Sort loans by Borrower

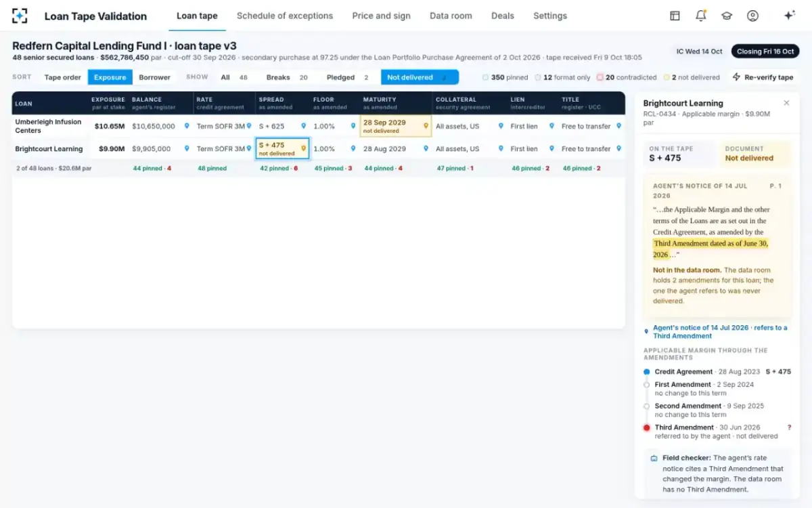[154, 77]
